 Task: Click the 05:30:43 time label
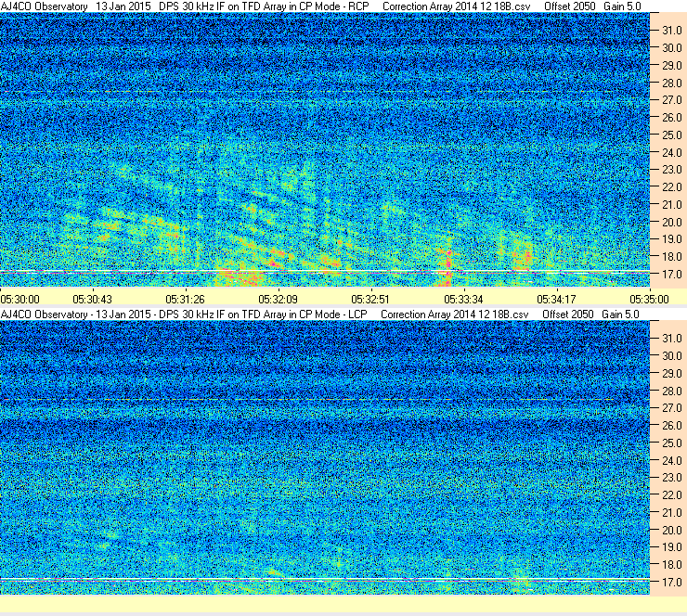pyautogui.click(x=93, y=300)
